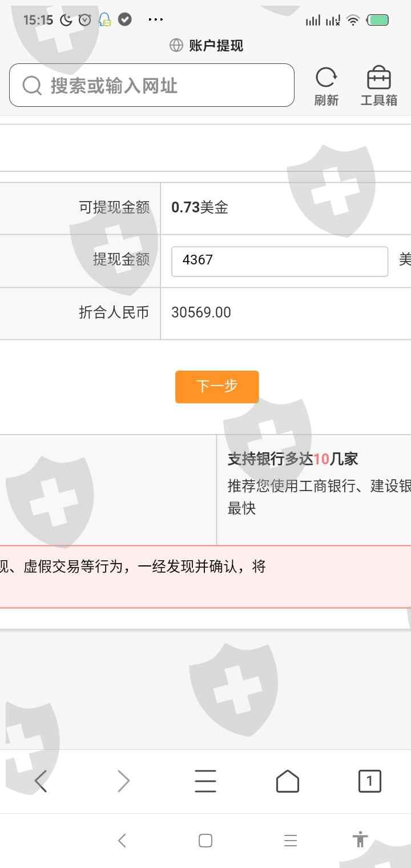This screenshot has width=411, height=868.
Task: Go to browser home page icon
Action: pos(288,781)
